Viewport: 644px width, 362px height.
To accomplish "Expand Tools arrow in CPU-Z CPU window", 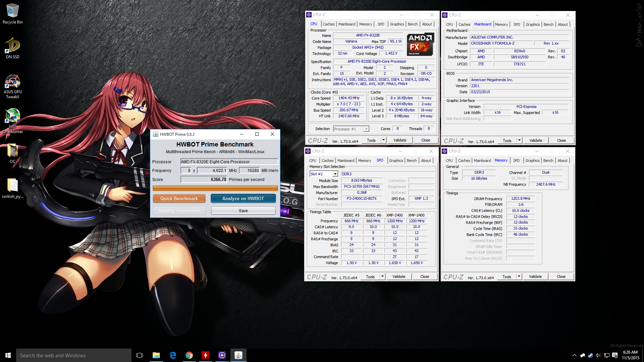I will 383,140.
